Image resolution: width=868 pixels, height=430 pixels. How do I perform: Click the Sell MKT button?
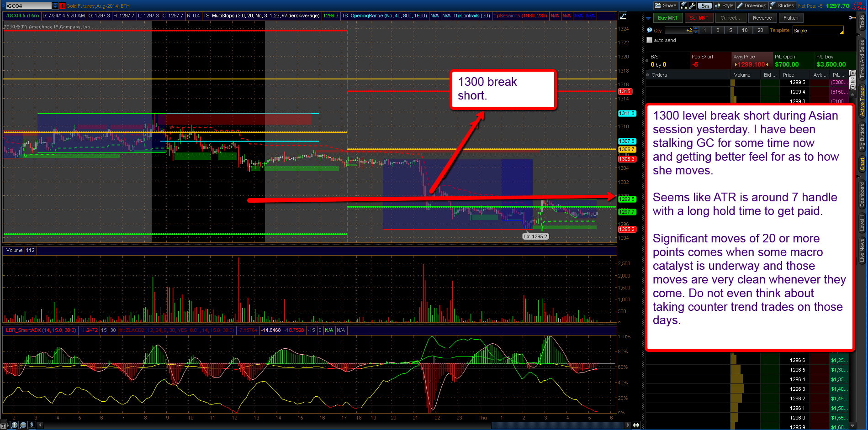coord(699,18)
